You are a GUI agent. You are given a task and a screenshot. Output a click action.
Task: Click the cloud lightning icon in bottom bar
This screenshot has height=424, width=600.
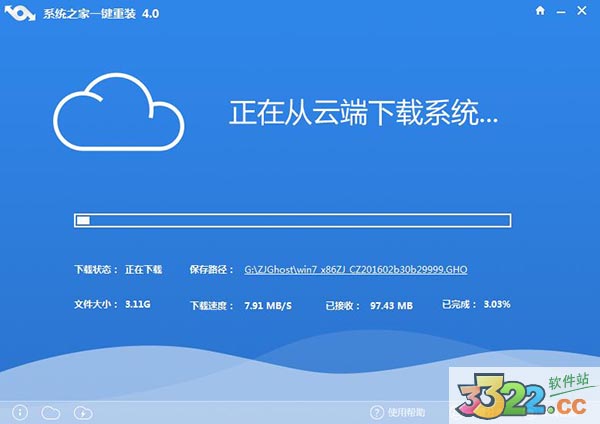tap(83, 413)
